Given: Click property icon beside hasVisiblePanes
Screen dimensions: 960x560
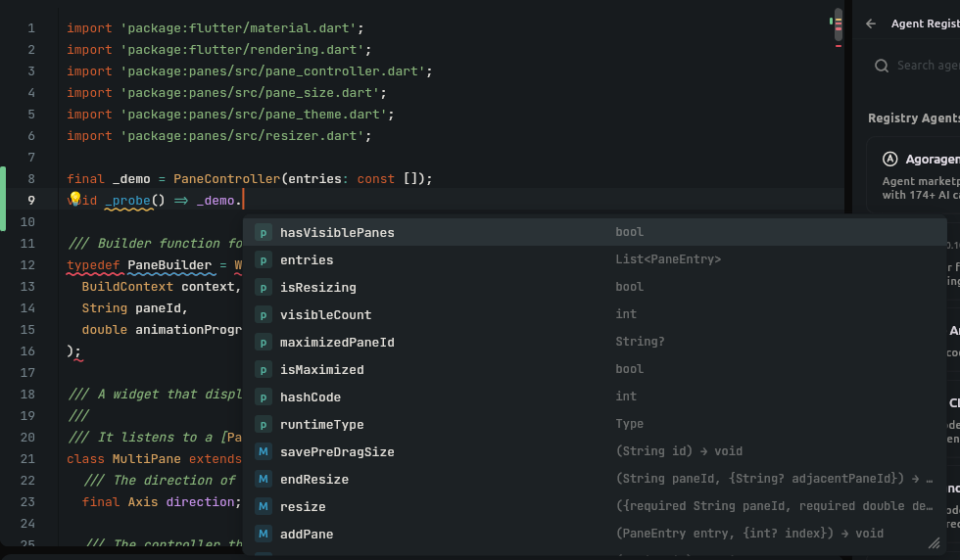Looking at the screenshot, I should tap(264, 233).
